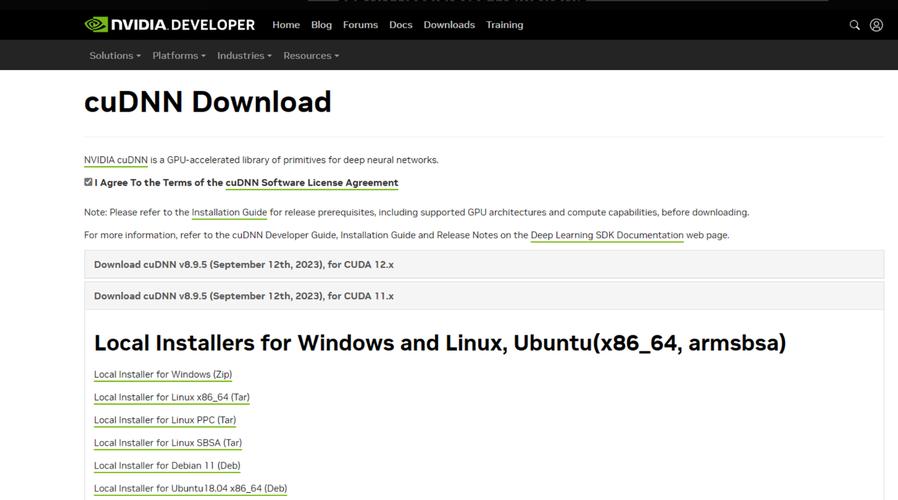Download Local Installer for Ubuntu18.04 x86_64 (Deb)

click(191, 489)
